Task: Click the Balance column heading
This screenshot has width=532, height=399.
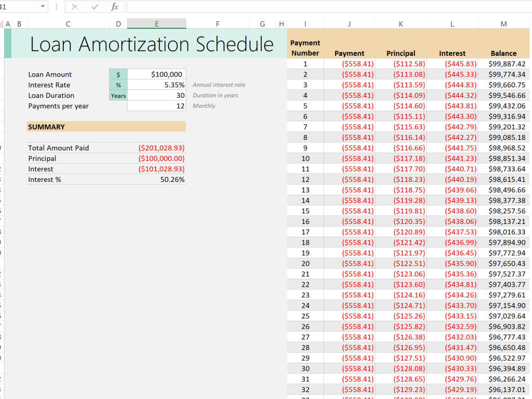Action: tap(503, 53)
